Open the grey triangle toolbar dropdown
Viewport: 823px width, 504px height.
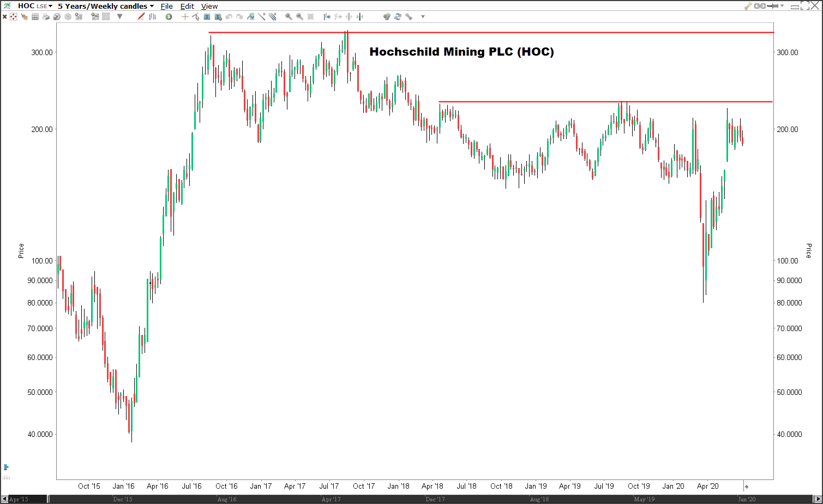pyautogui.click(x=119, y=17)
